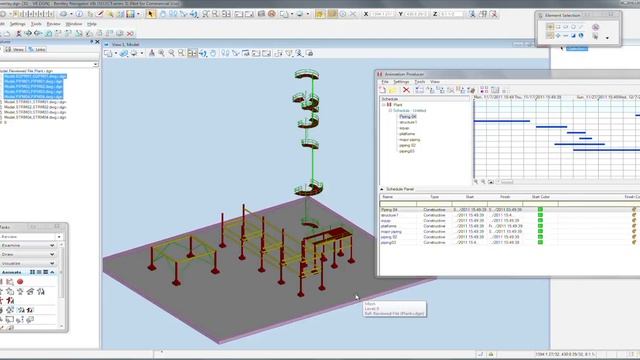
Task: Click the Pan hand icon in View 1 toolbar
Action: 213,53
